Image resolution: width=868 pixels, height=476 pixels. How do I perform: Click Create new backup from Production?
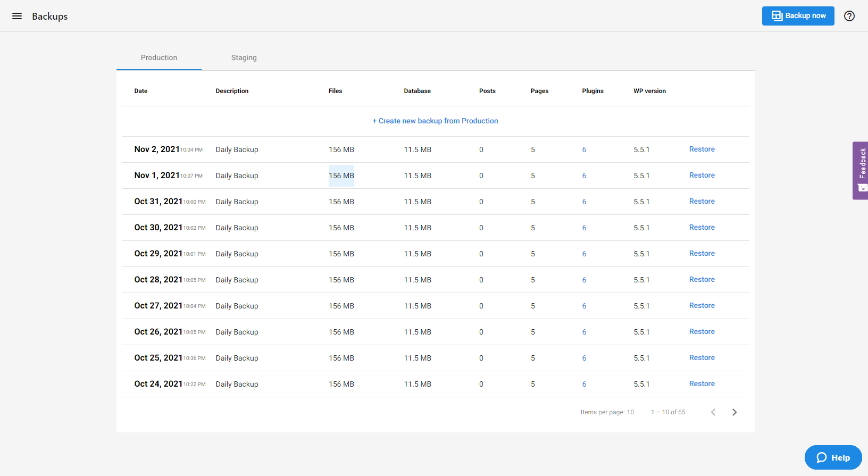coord(435,121)
